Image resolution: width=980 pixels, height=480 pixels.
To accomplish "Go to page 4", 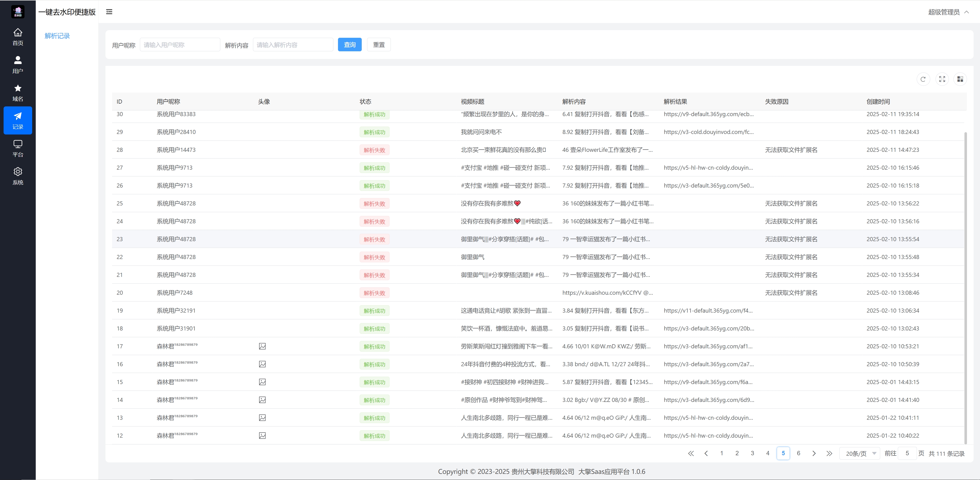I will pyautogui.click(x=768, y=453).
